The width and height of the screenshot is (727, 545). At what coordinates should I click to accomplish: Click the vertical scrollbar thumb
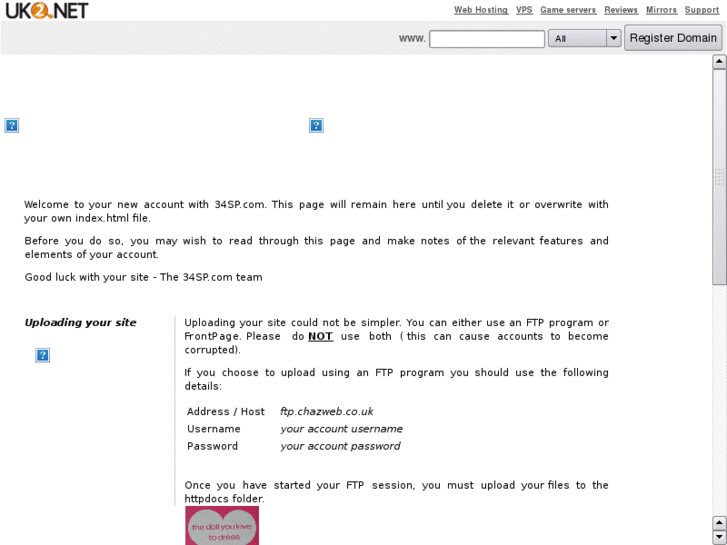click(719, 177)
